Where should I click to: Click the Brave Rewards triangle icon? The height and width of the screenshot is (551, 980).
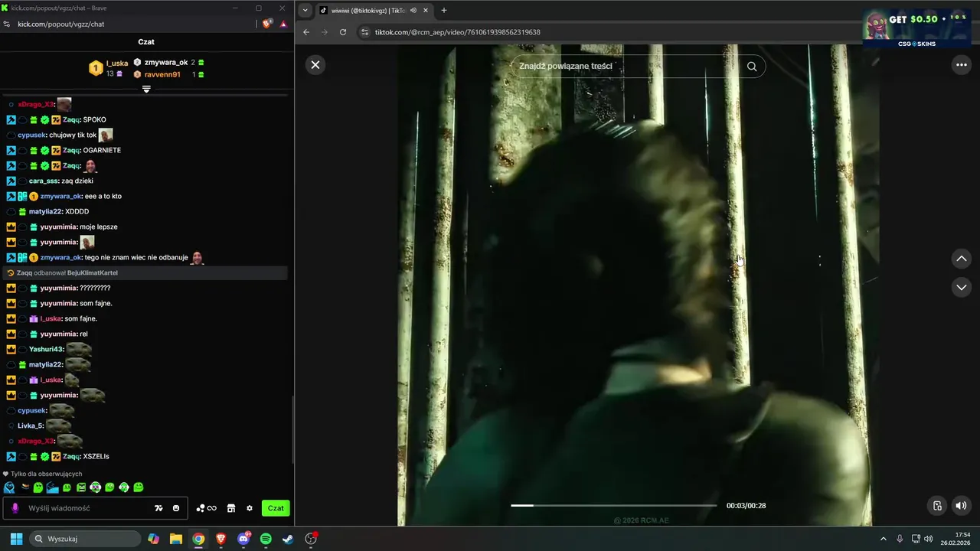tap(283, 24)
